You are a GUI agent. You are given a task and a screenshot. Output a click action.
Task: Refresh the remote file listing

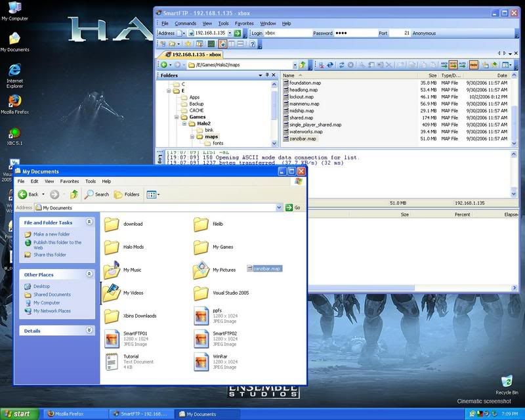point(341,65)
